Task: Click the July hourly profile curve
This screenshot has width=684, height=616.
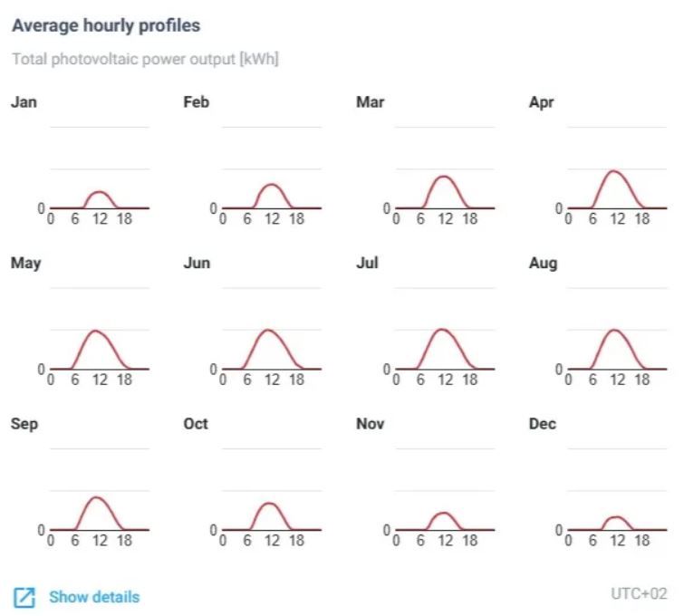Action: (x=442, y=331)
